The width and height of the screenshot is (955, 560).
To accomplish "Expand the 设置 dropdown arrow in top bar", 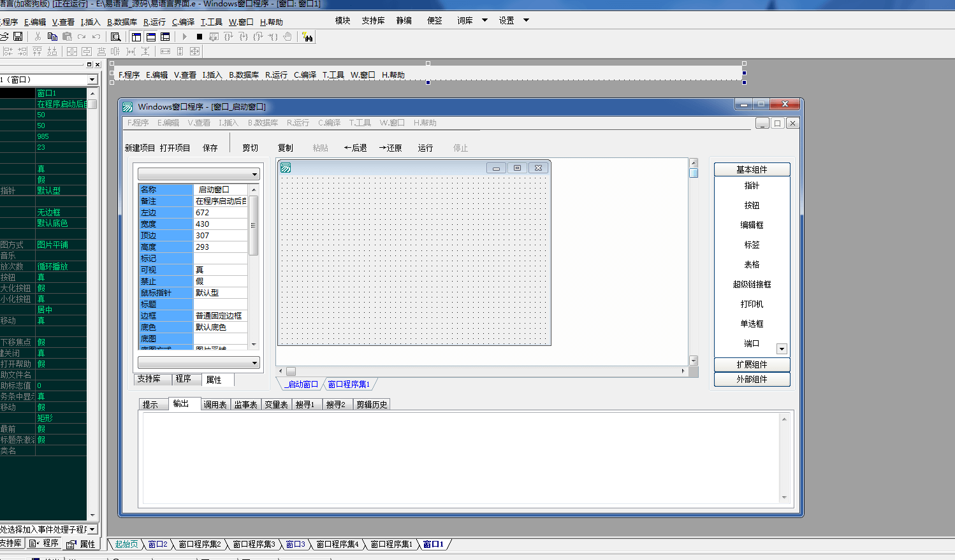I will point(526,20).
